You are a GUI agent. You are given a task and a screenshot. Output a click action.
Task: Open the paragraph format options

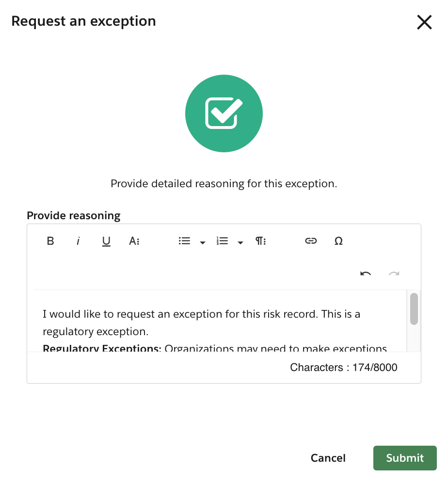tap(260, 241)
